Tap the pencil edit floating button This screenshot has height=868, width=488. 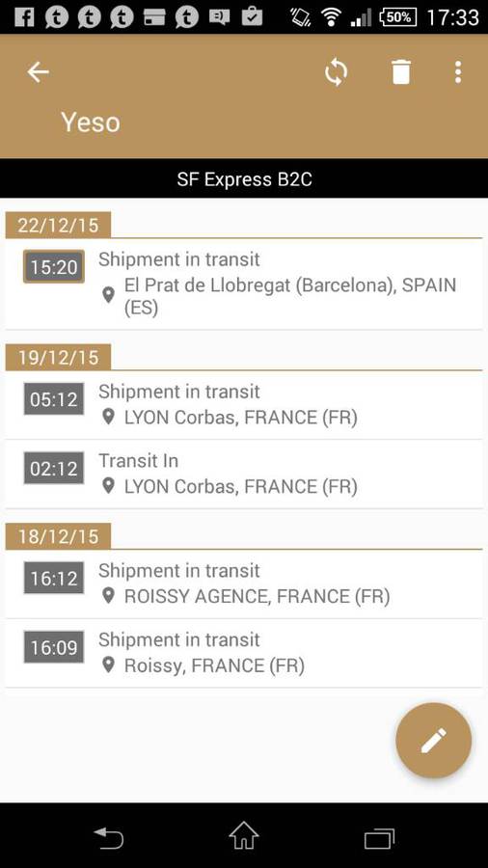(433, 740)
